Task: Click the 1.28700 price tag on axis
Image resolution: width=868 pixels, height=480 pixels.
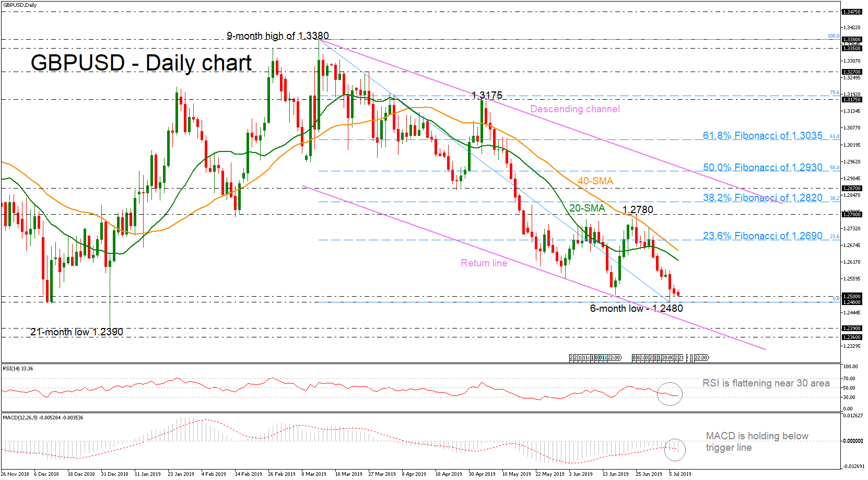Action: click(852, 188)
